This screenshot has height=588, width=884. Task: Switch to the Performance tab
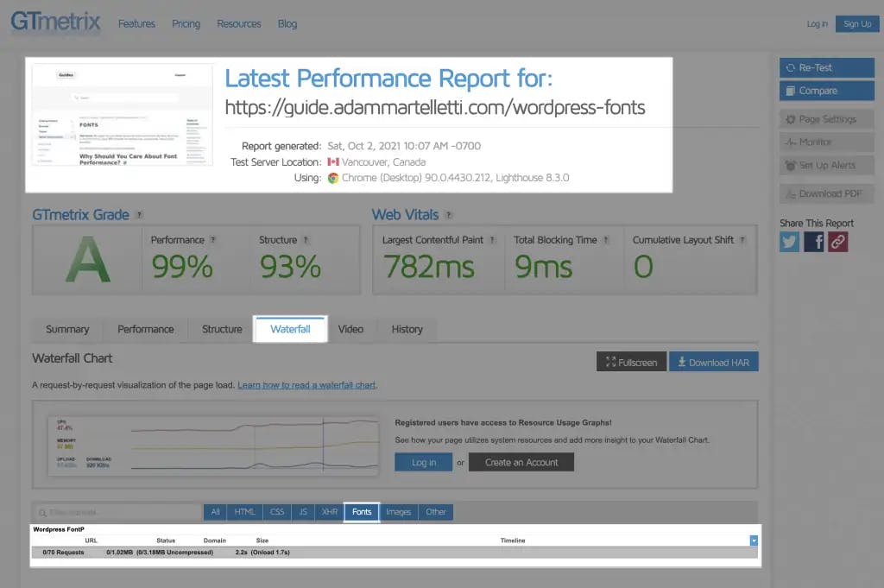tap(145, 329)
